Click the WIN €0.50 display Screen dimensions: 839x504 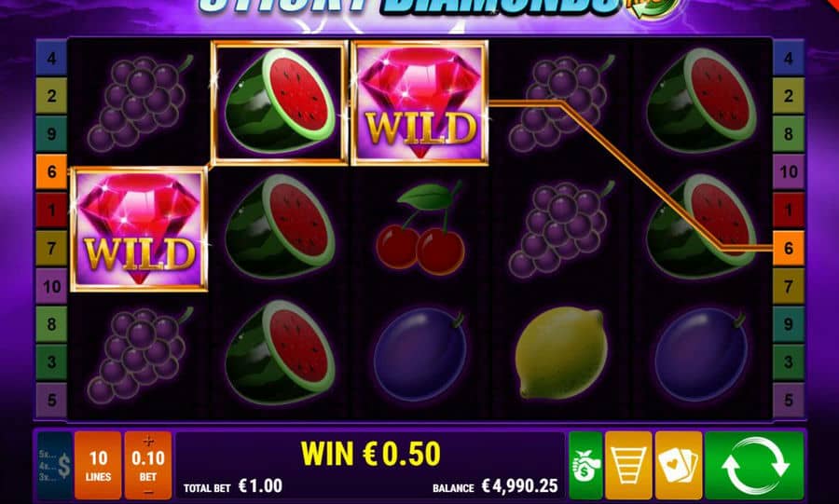pyautogui.click(x=370, y=454)
